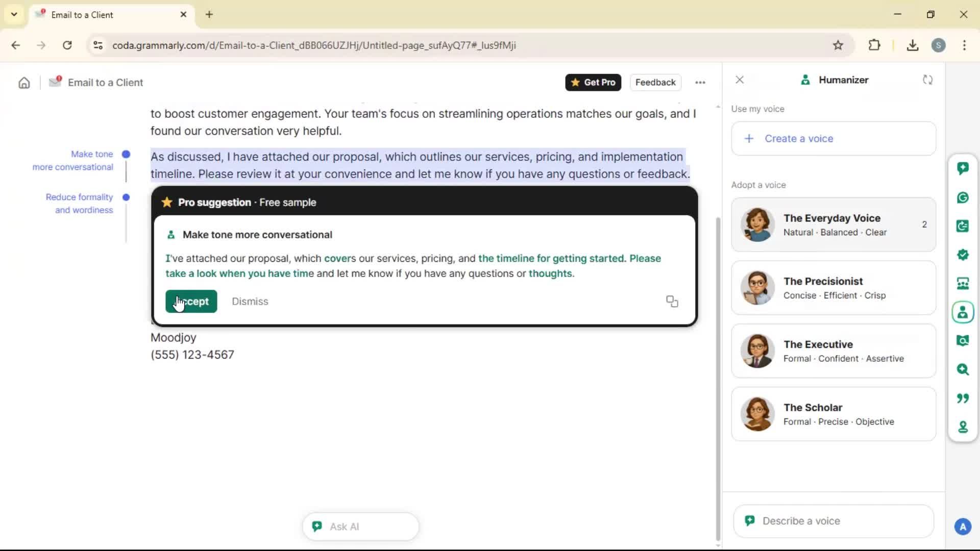The image size is (980, 551).
Task: Go to the home icon
Action: (x=24, y=83)
